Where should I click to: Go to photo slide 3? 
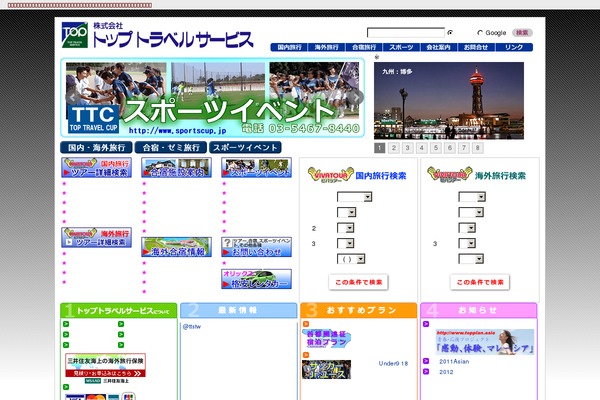[408, 148]
